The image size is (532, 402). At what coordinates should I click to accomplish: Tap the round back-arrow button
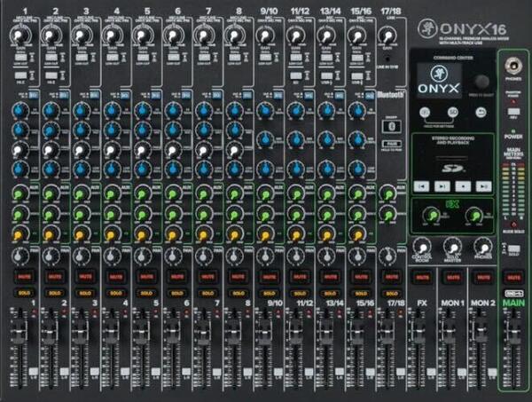(x=481, y=113)
